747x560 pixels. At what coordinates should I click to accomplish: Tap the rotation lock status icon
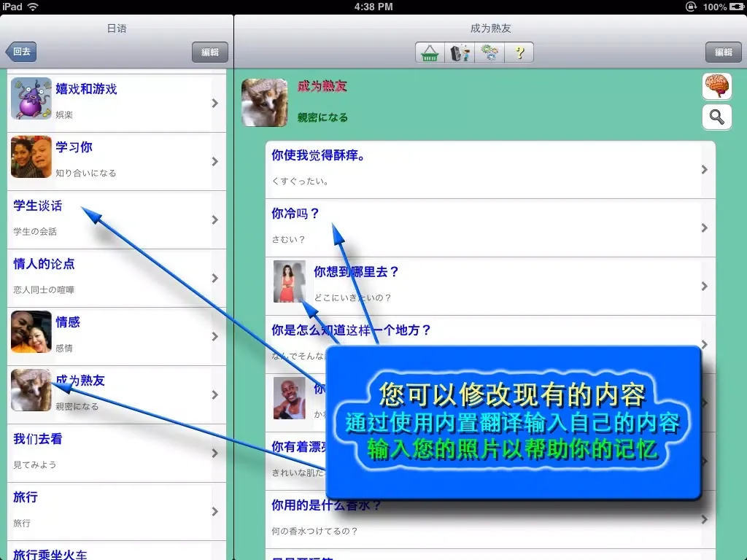tap(691, 7)
